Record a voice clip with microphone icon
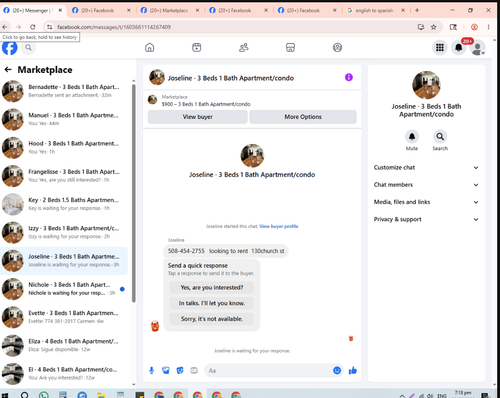 152,370
